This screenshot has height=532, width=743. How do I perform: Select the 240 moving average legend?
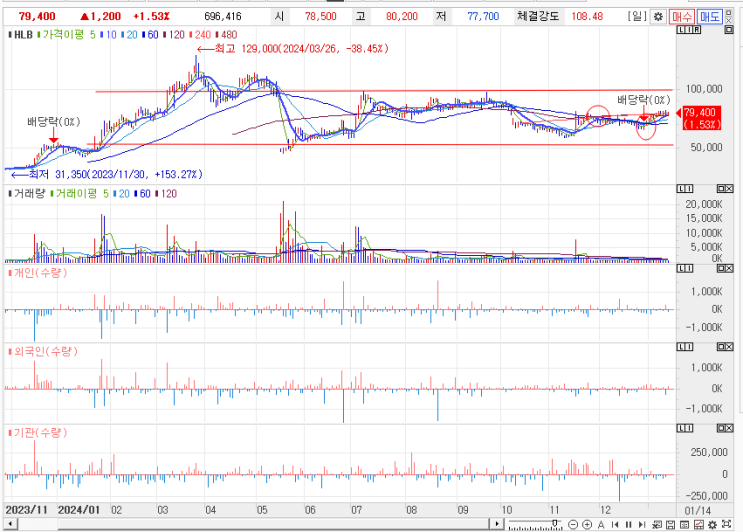point(202,35)
